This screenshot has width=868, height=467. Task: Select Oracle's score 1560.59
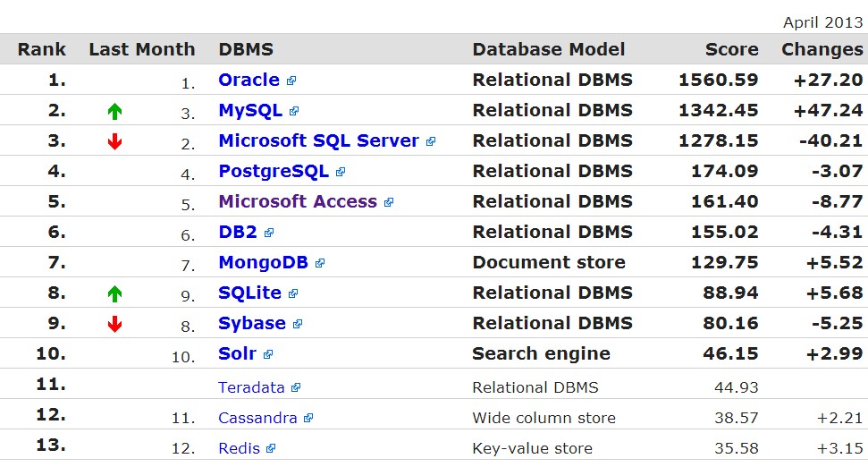[x=719, y=80]
